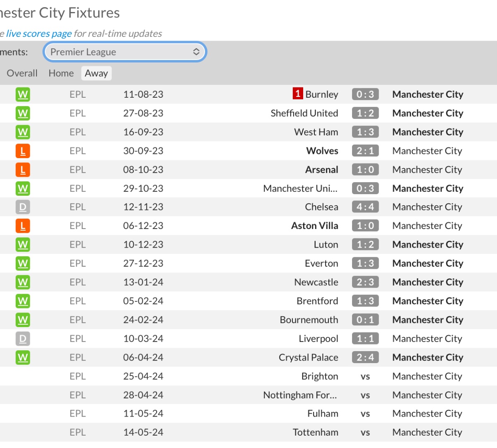The image size is (497, 448).
Task: Open the 1:0 score for Aston Villa
Action: click(365, 226)
